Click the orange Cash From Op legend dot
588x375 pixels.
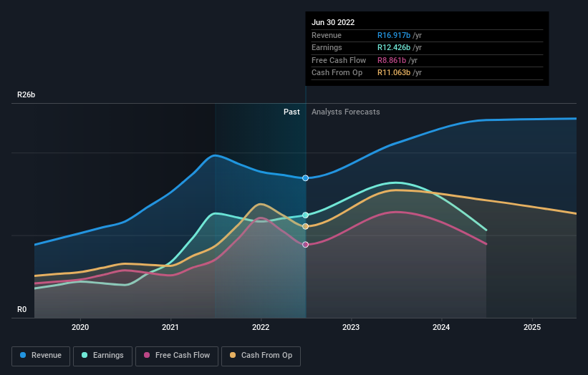233,355
